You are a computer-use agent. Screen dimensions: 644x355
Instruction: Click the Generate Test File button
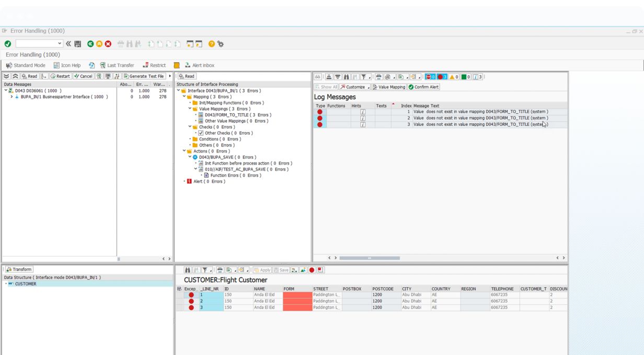click(x=143, y=76)
